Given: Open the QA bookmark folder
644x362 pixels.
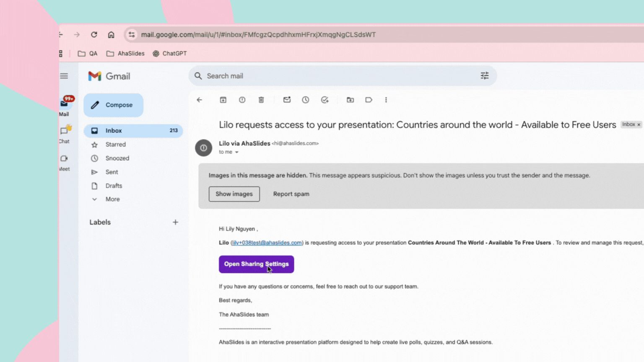Looking at the screenshot, I should pyautogui.click(x=88, y=54).
